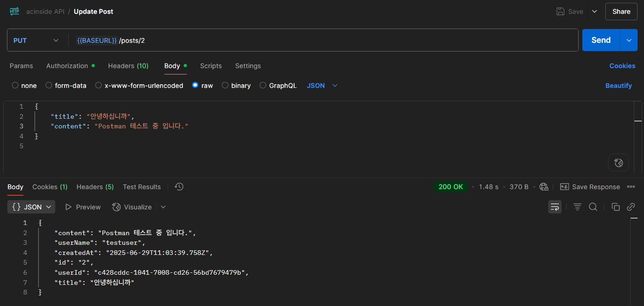Click the link icon in response toolbar
This screenshot has width=644, height=306.
tap(631, 207)
